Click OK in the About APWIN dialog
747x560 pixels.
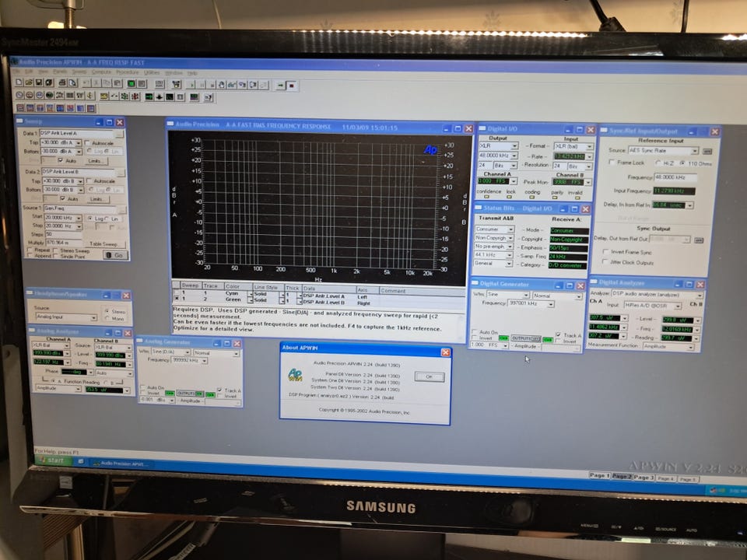pyautogui.click(x=430, y=376)
